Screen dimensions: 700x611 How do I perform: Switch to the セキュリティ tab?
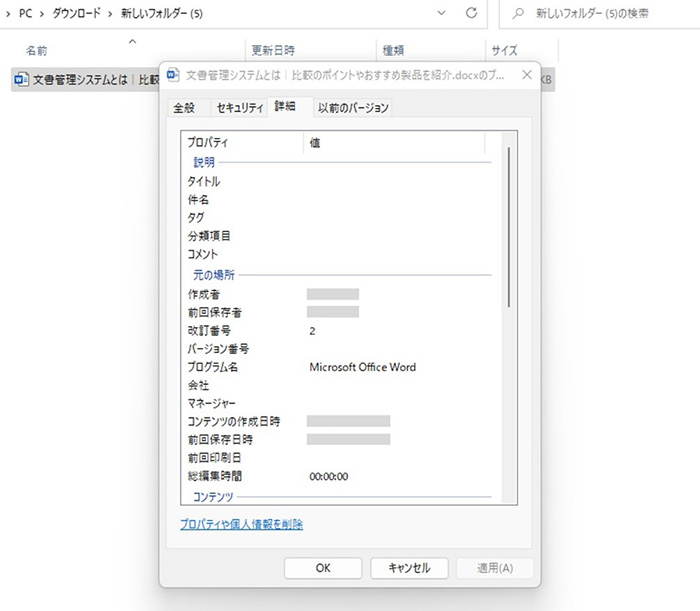pos(240,108)
